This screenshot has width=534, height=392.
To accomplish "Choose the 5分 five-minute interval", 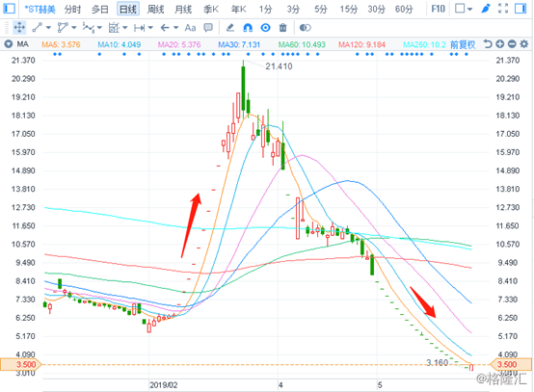I will [x=320, y=10].
